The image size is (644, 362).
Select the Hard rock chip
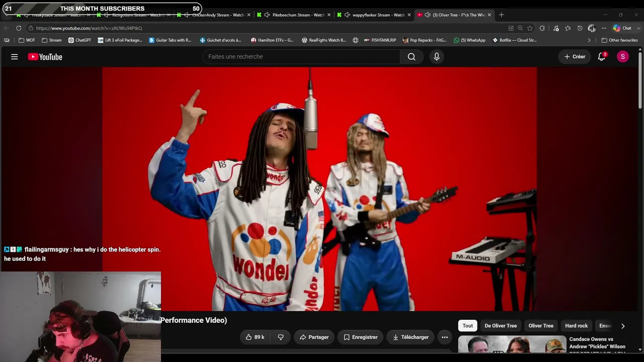(x=577, y=326)
